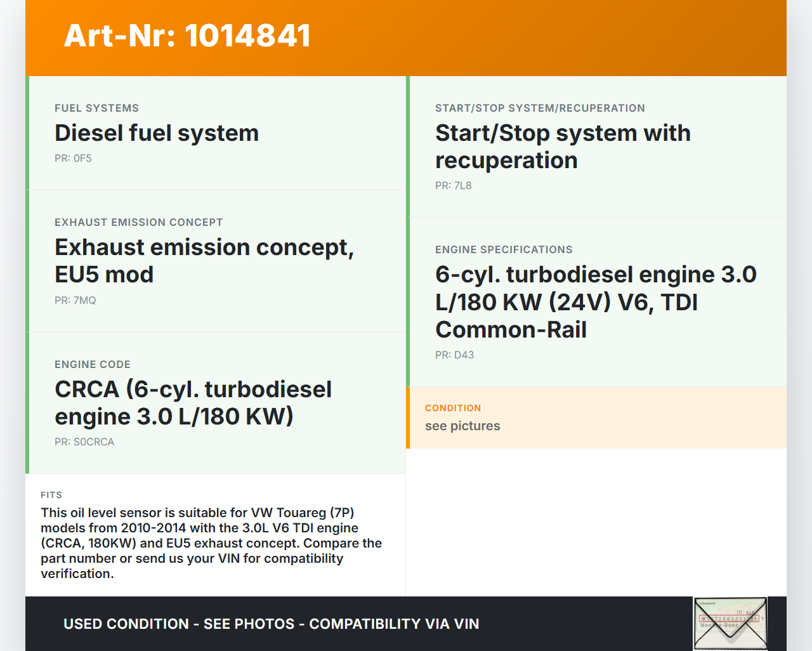Click the ENGINE CODE category label
812x651 pixels.
[93, 365]
